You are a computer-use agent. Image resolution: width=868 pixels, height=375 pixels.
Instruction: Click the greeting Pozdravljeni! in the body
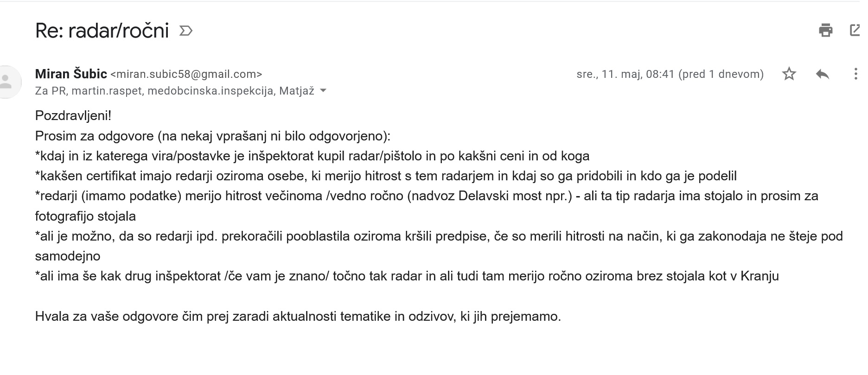click(x=73, y=115)
